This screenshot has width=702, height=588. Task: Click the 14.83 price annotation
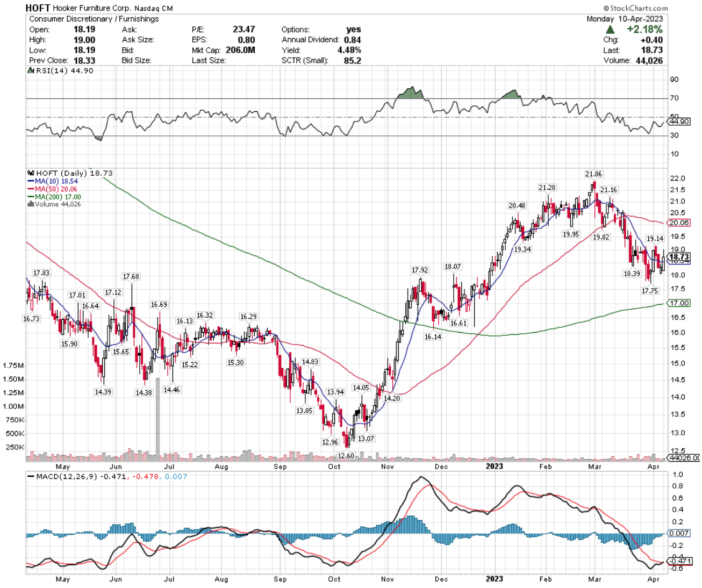coord(310,362)
